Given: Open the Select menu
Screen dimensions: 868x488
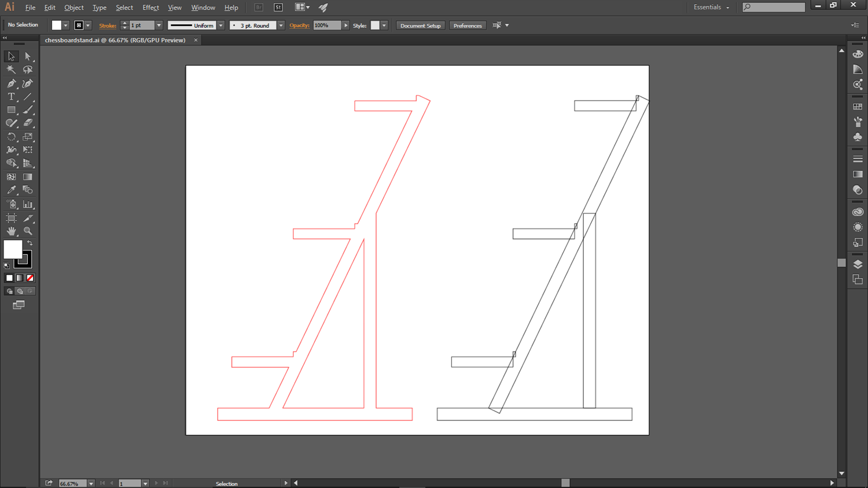Looking at the screenshot, I should 124,8.
